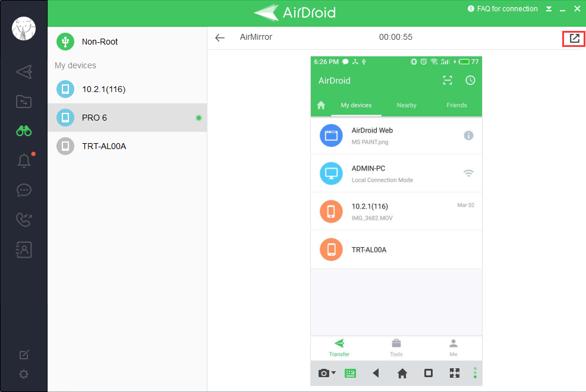The height and width of the screenshot is (392, 586).
Task: Open the user profile avatar
Action: (x=24, y=29)
